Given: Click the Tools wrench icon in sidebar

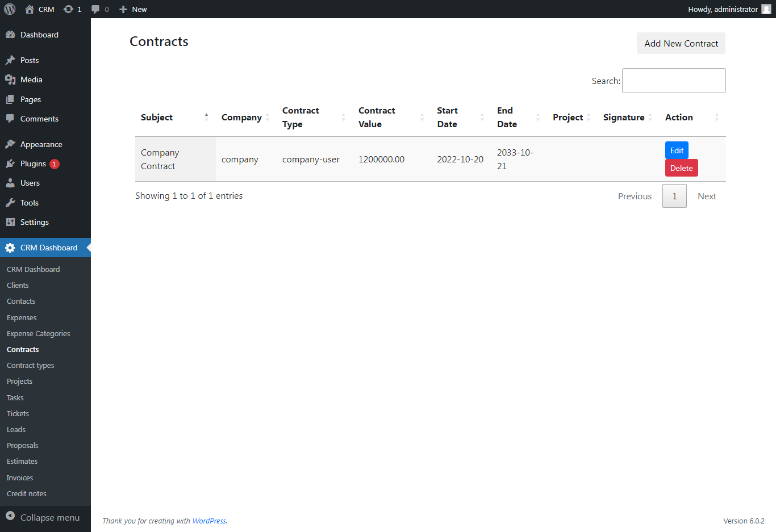Looking at the screenshot, I should coord(10,203).
